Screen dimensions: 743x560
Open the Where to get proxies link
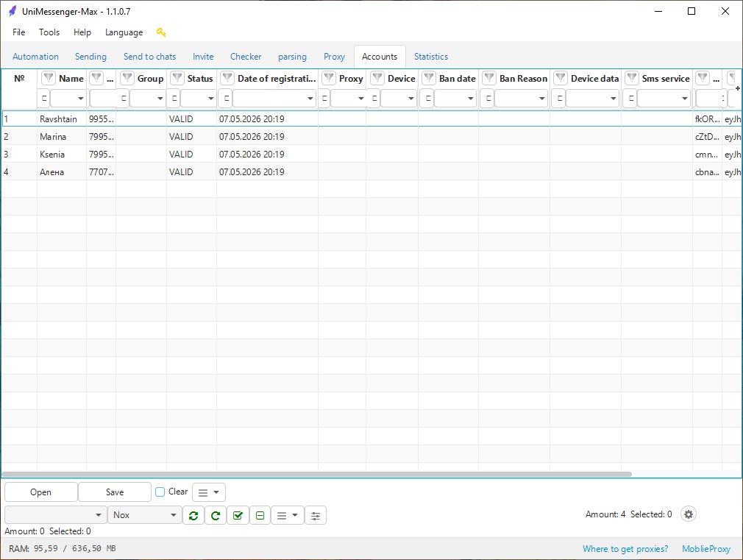(x=625, y=549)
